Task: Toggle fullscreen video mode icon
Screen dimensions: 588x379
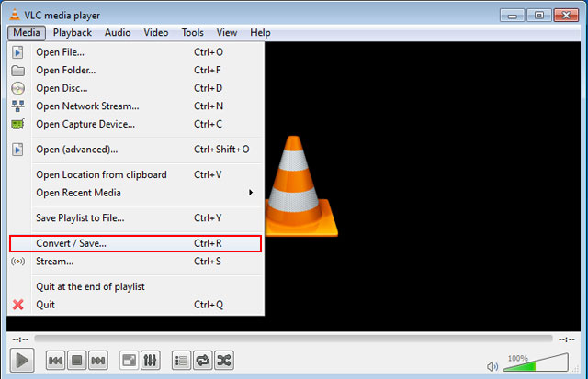Action: coord(129,361)
